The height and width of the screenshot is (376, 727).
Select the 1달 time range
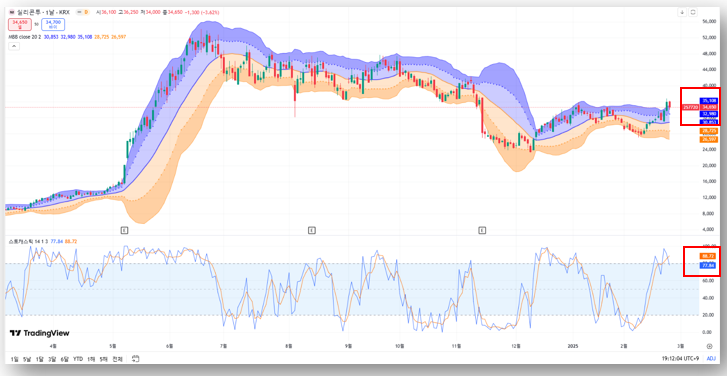[x=39, y=359]
